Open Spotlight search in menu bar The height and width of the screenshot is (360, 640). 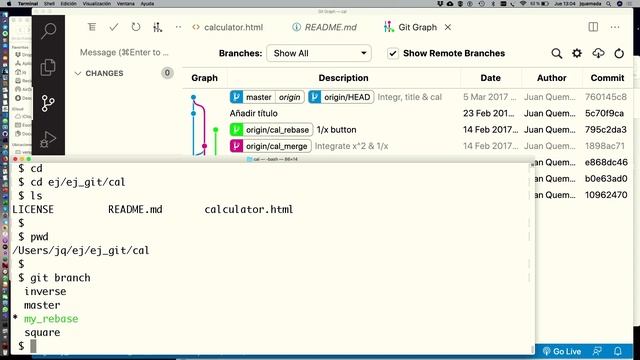click(608, 4)
